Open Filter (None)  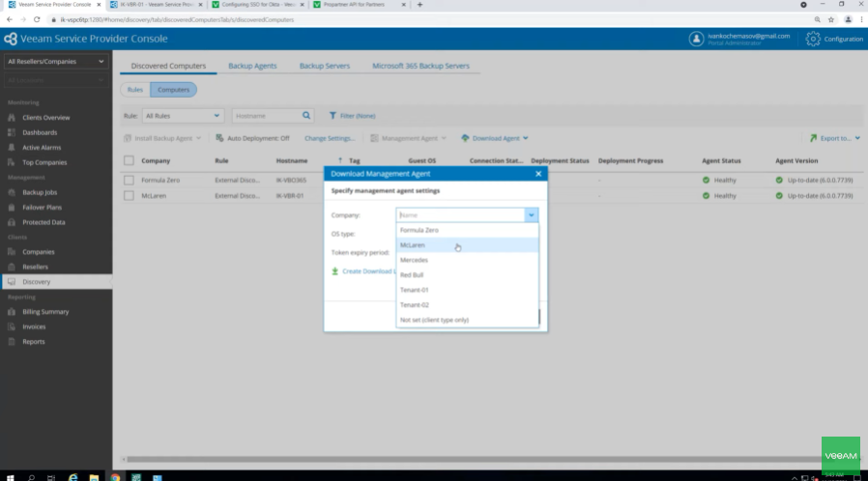click(353, 116)
